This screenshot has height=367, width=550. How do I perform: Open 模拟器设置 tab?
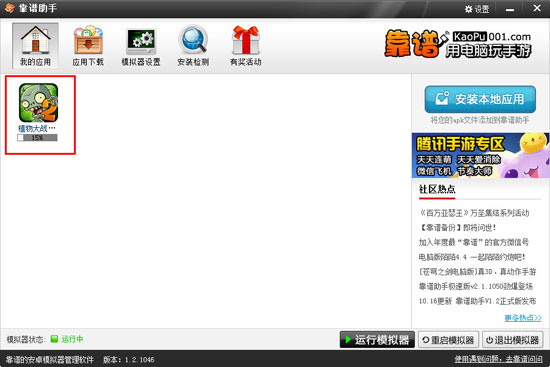point(141,46)
